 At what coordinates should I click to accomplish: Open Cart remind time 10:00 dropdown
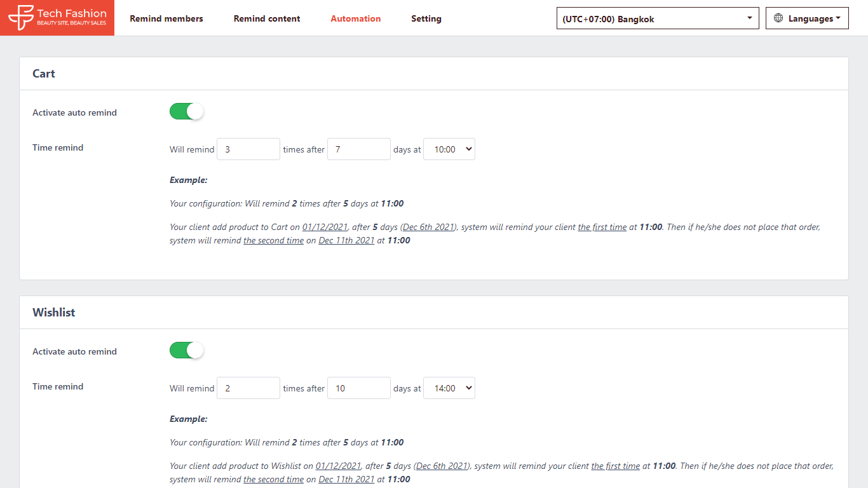coord(449,149)
